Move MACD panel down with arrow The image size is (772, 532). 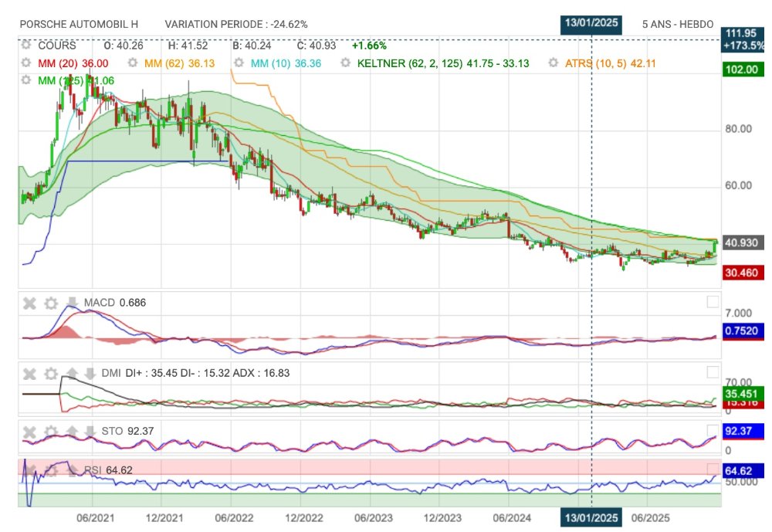pos(72,303)
